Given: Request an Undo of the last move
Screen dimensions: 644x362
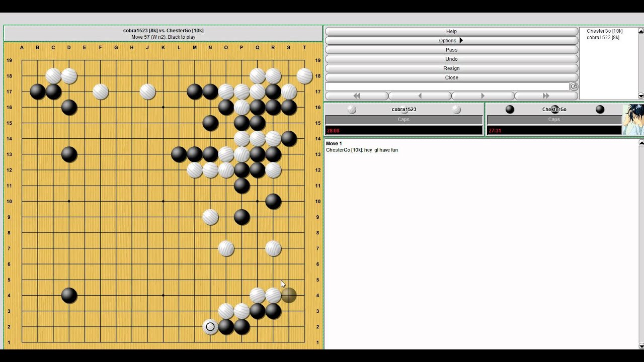Looking at the screenshot, I should [x=451, y=59].
